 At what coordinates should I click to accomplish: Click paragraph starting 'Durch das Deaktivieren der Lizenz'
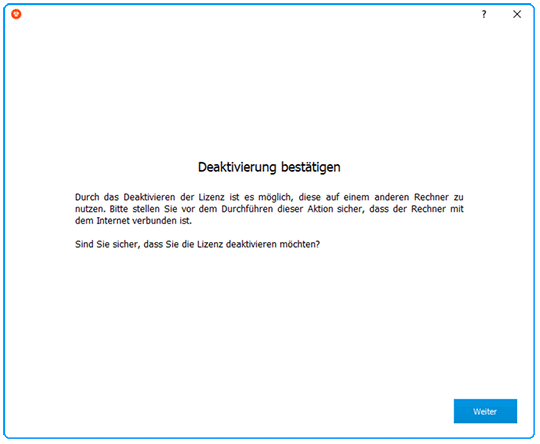(x=269, y=209)
